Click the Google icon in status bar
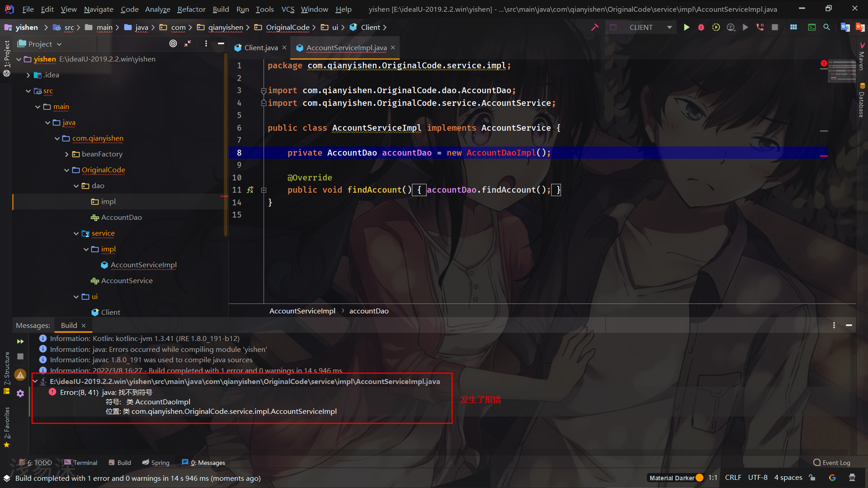 (832, 478)
